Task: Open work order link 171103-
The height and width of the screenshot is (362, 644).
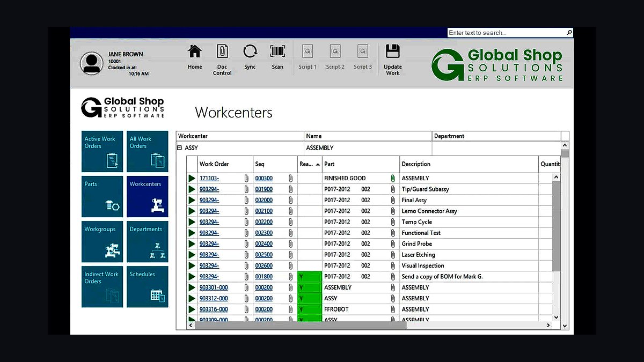Action: coord(209,178)
